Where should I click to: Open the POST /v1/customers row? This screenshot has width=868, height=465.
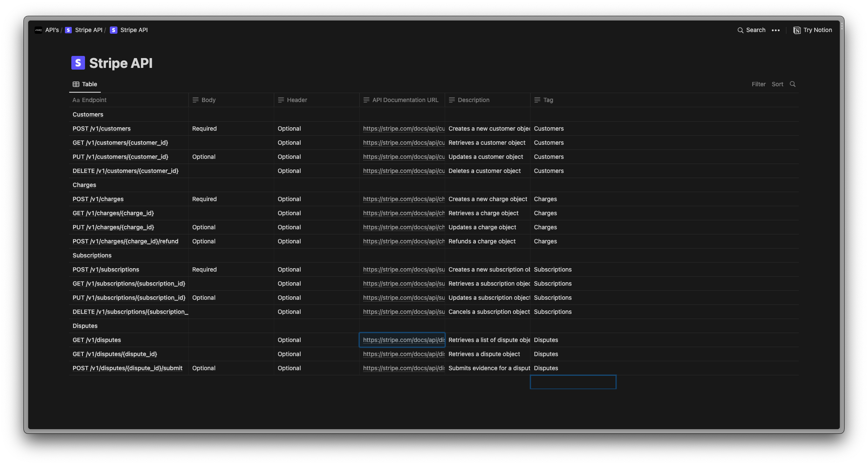coord(102,129)
